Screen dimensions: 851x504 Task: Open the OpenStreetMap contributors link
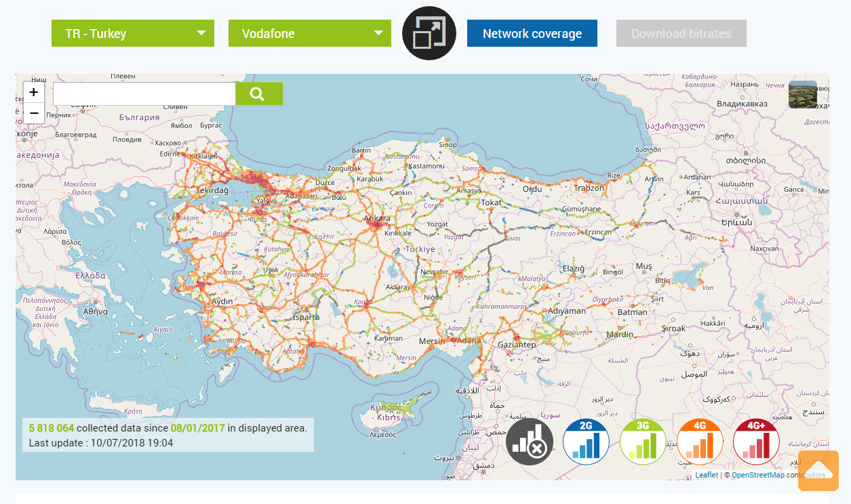[x=758, y=475]
